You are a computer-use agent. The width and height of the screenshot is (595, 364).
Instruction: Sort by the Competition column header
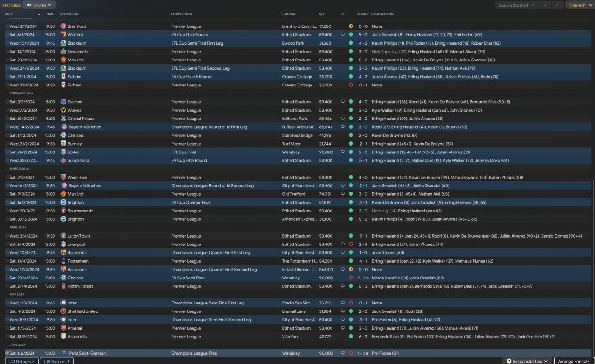pyautogui.click(x=181, y=14)
